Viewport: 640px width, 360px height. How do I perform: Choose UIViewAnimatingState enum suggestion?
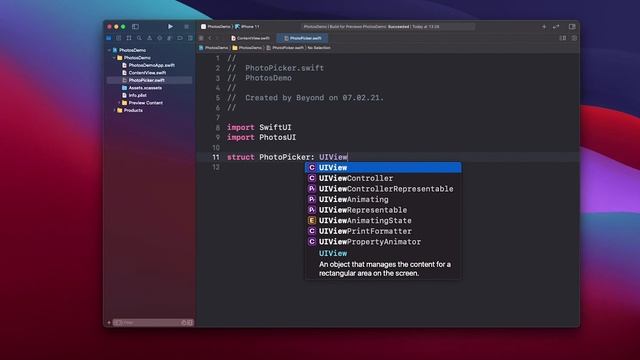383,221
